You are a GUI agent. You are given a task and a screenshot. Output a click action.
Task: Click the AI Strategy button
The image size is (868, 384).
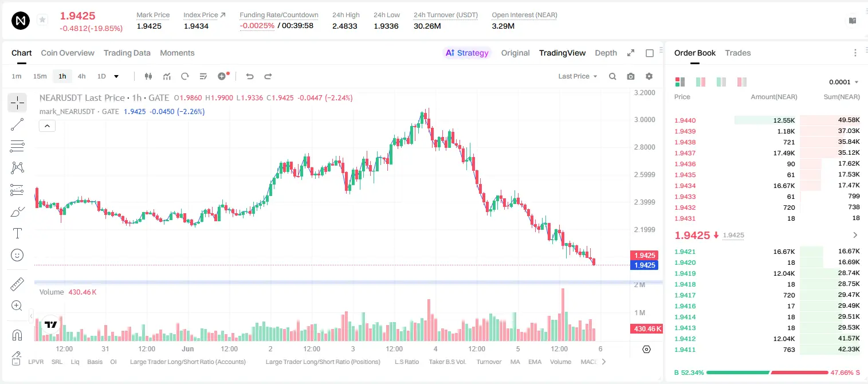tap(467, 53)
